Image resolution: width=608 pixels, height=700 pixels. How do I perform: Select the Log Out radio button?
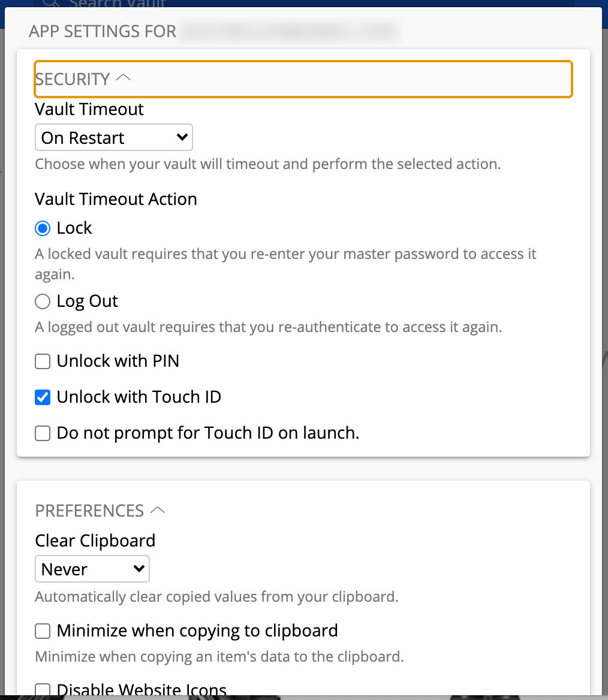[x=43, y=301]
